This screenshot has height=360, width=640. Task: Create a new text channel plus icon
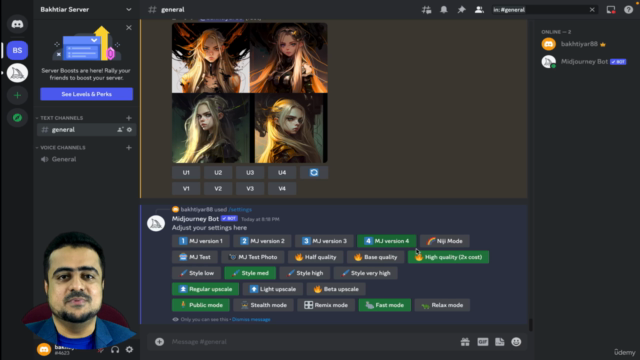[x=129, y=118]
